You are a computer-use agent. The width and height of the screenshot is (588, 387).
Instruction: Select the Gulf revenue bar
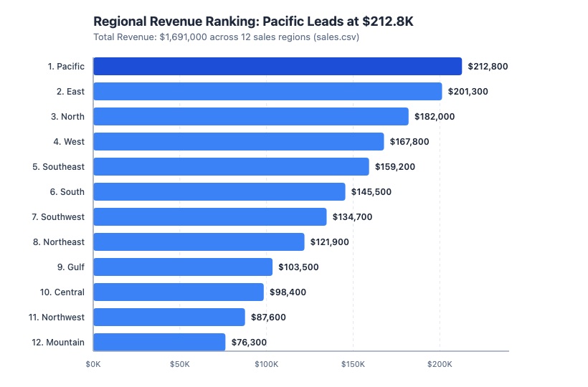point(183,267)
